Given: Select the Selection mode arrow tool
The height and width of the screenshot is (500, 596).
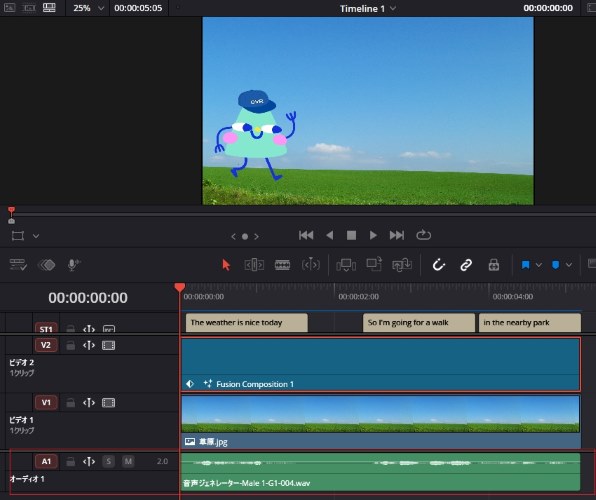Looking at the screenshot, I should click(226, 265).
